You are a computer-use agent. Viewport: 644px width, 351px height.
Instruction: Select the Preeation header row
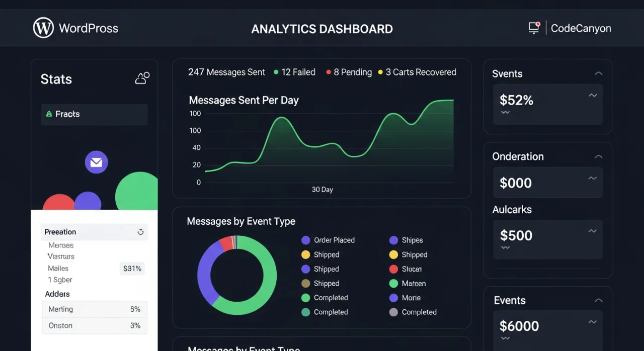(94, 232)
